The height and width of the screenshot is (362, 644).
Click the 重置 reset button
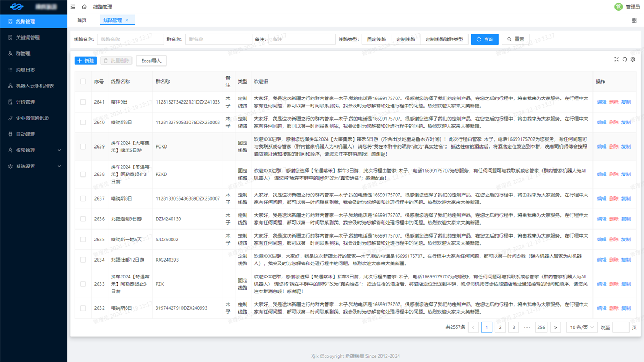click(x=515, y=39)
